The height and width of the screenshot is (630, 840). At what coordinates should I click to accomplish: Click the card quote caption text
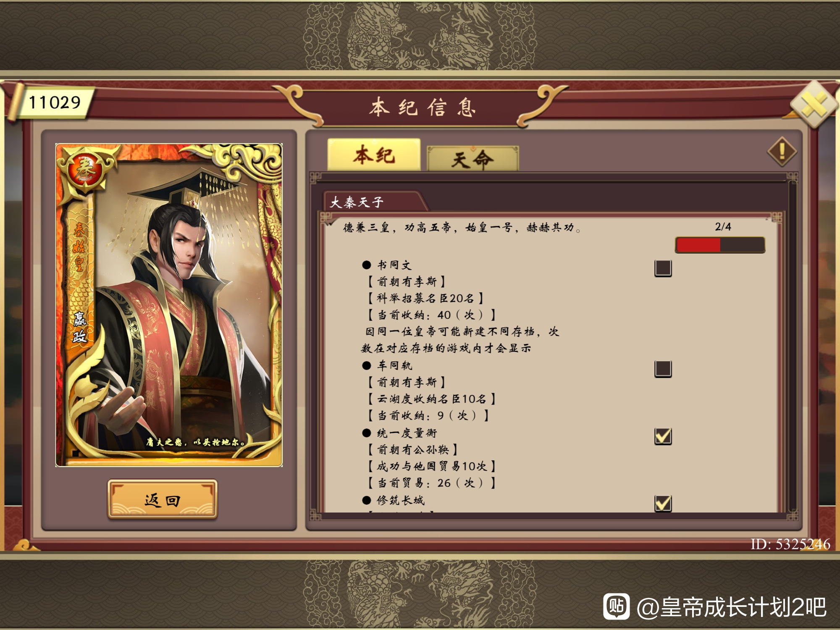click(x=196, y=442)
